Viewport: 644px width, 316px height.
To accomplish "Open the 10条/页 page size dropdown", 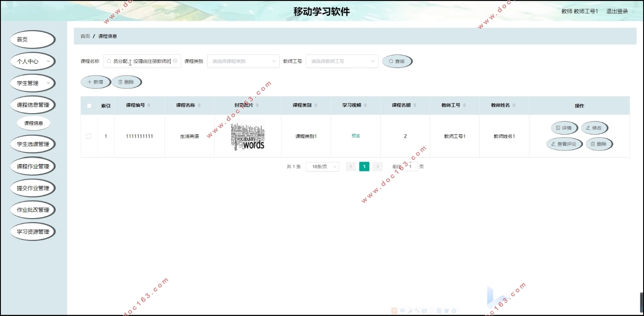I will click(x=322, y=167).
